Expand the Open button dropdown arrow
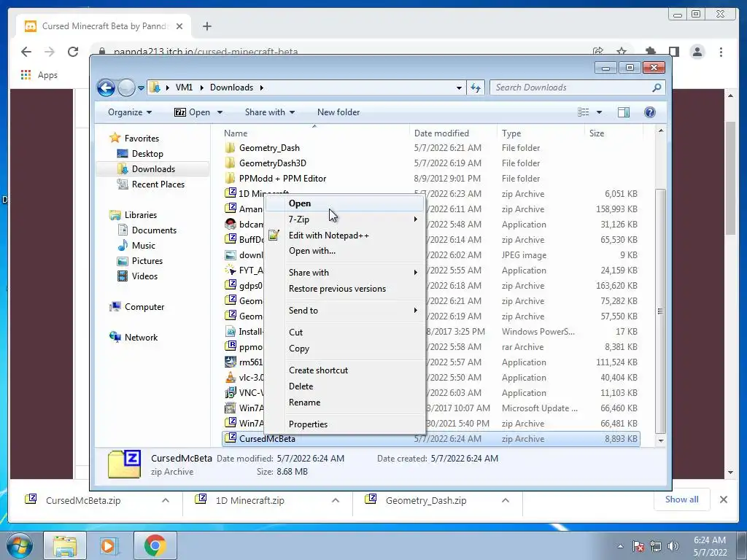 [220, 112]
